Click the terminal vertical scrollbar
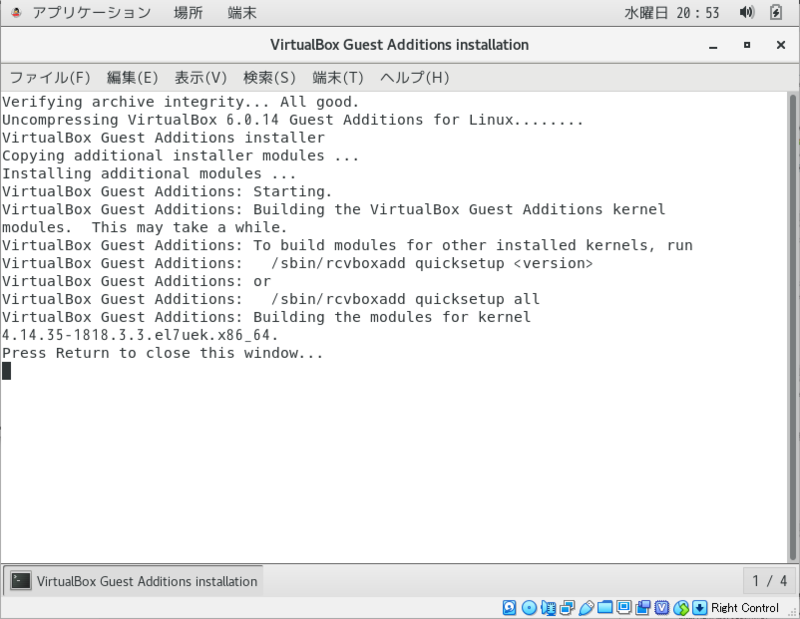Viewport: 800px width, 619px height. pos(793,327)
